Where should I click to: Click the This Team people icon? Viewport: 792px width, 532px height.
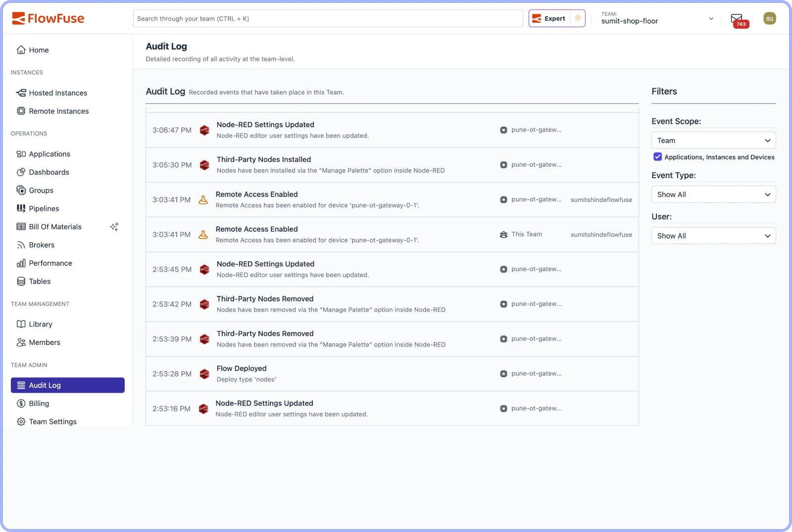pos(503,235)
